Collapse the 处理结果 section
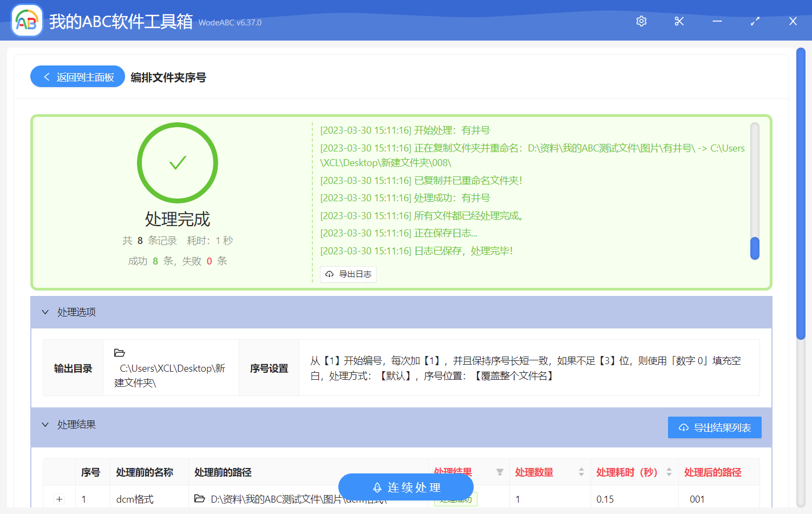The height and width of the screenshot is (514, 812). point(45,425)
